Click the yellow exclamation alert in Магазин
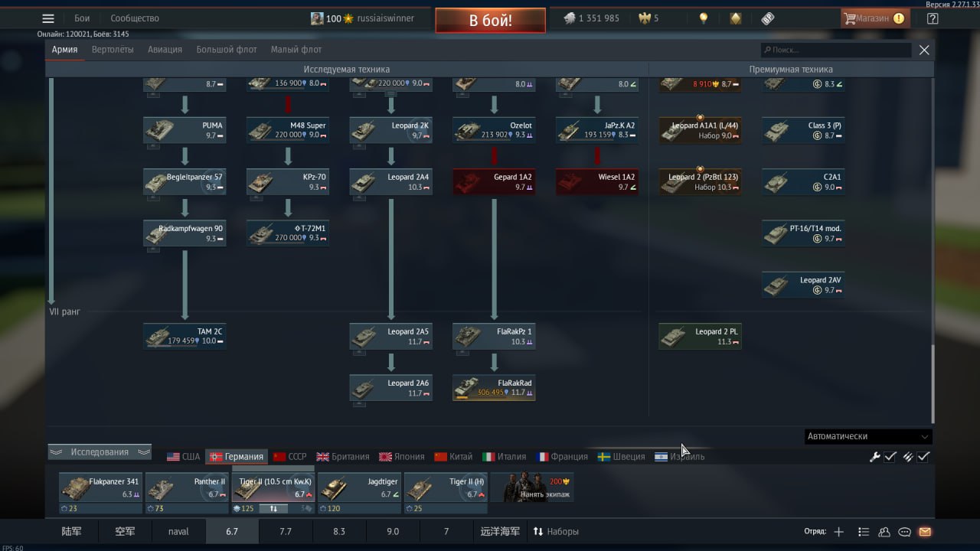 point(899,18)
